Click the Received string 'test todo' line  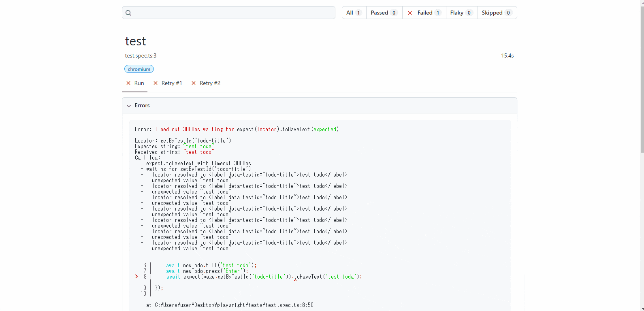pos(175,152)
